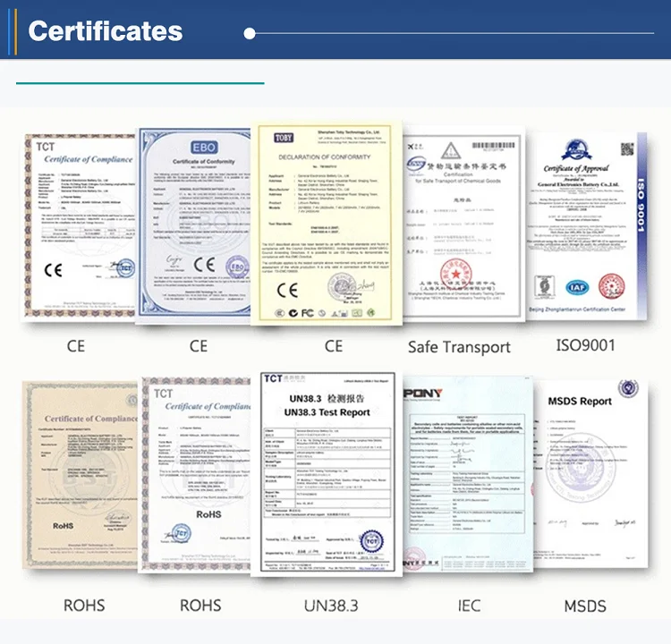Viewport: 671px width, 644px height.
Task: Click the "IEC" caption
Action: tap(469, 606)
